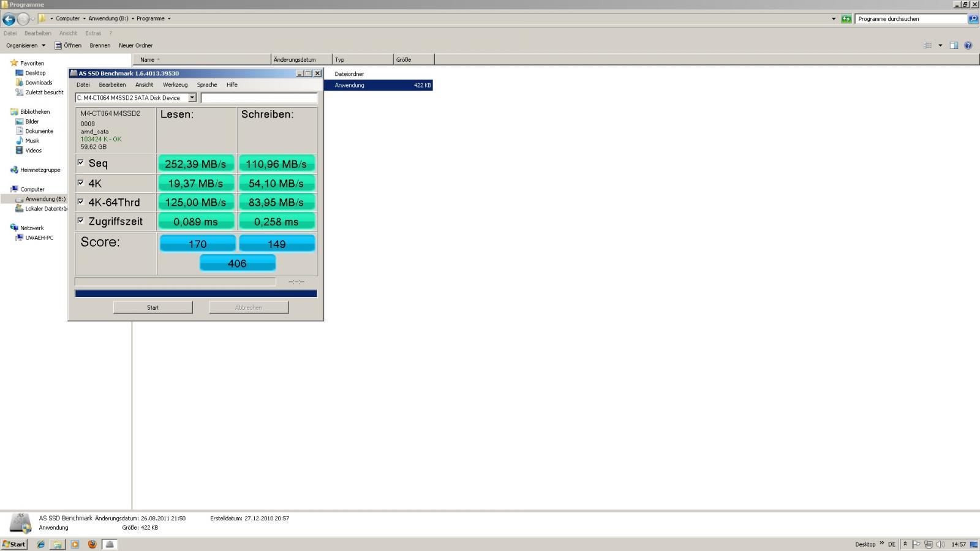Create Neuer Ordner

click(x=136, y=45)
